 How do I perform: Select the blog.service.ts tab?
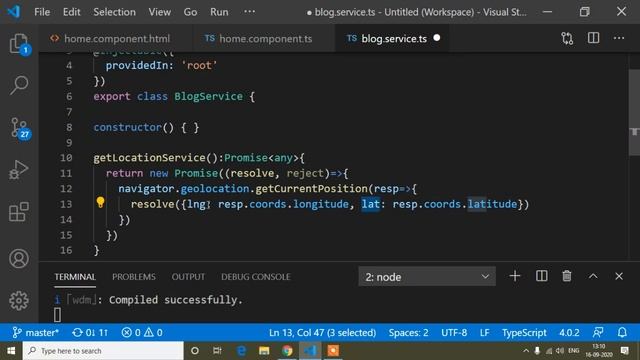pyautogui.click(x=392, y=38)
